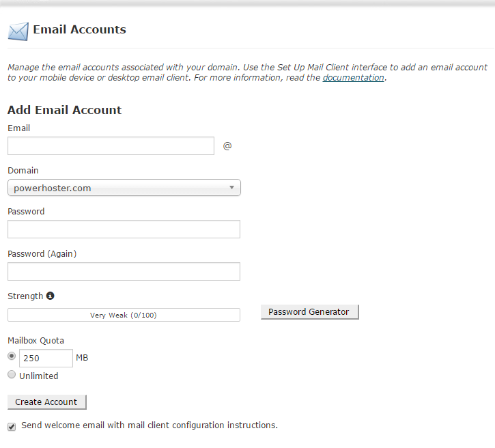Click into the Password field
The width and height of the screenshot is (495, 448).
[124, 229]
